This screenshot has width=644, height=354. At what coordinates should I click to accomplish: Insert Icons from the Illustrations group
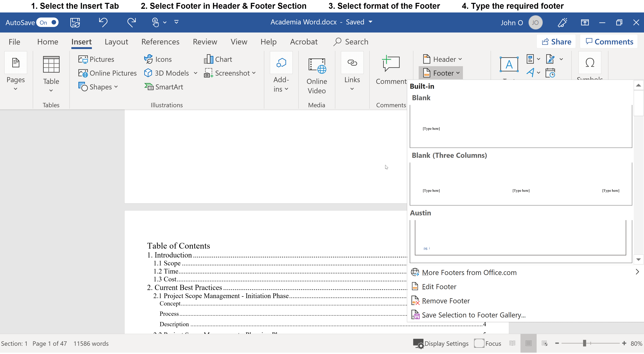tap(158, 59)
